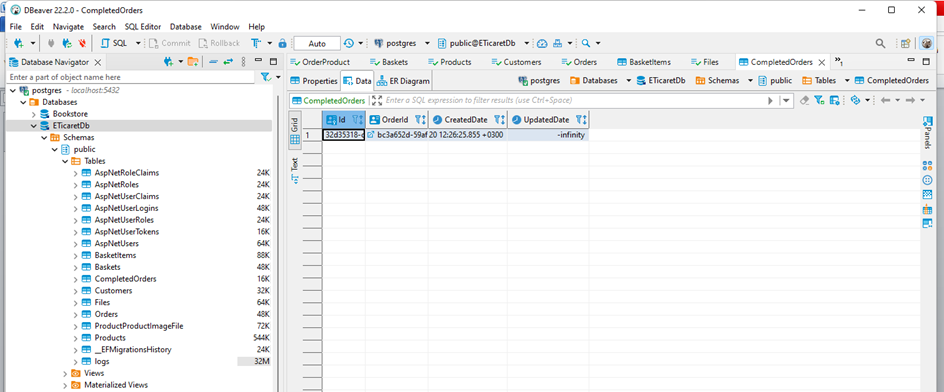944x392 pixels.
Task: Open Navigator view menu (three dots)
Action: coord(243,61)
